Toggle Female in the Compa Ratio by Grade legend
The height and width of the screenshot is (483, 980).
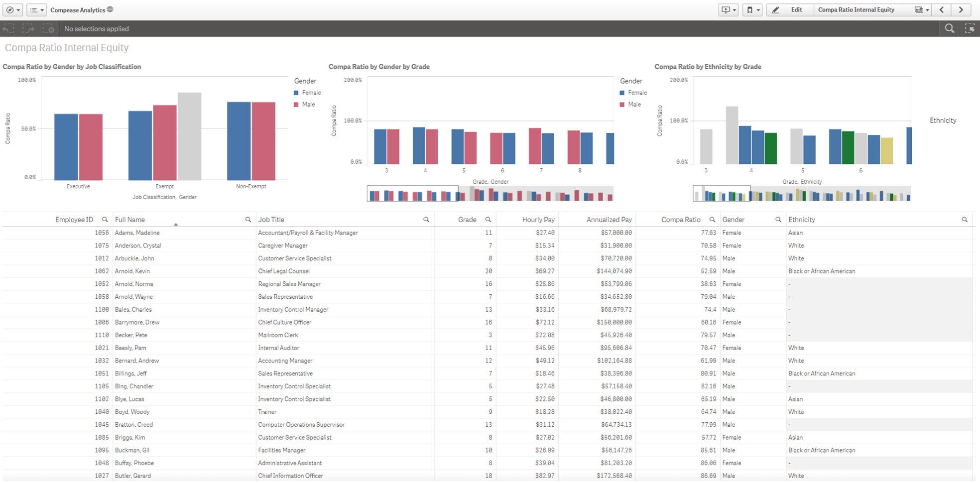click(x=636, y=92)
